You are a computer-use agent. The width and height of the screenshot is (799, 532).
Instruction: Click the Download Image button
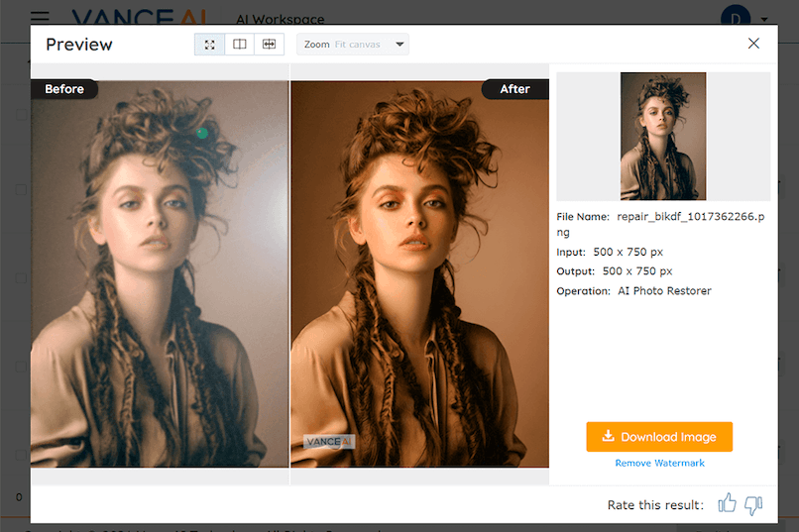click(x=659, y=437)
